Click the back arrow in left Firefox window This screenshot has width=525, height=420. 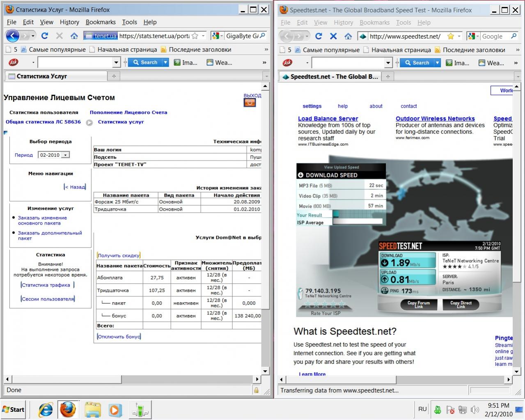[x=13, y=36]
